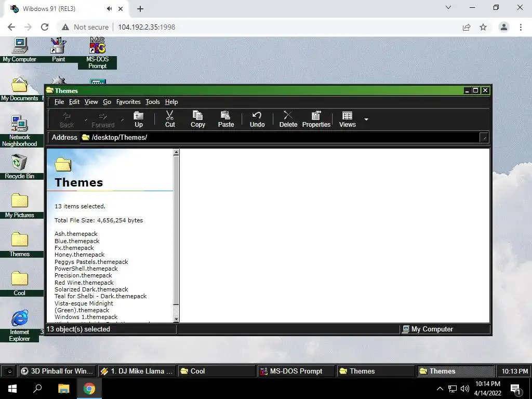Click the Undo toolbar icon
This screenshot has width=532, height=399.
pos(257,119)
